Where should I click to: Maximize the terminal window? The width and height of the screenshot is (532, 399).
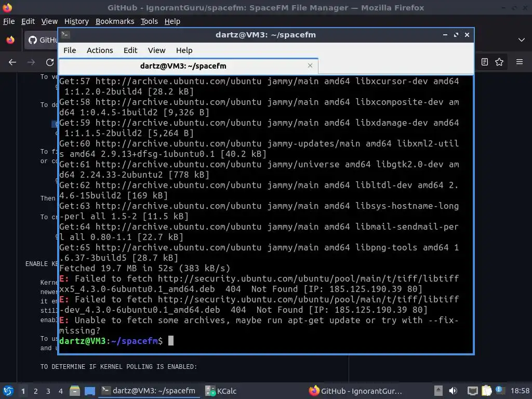tap(456, 35)
